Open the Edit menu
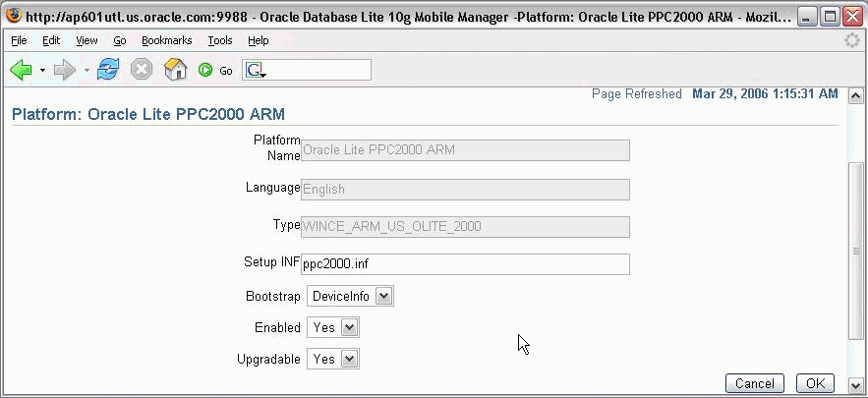868x398 pixels. (51, 40)
